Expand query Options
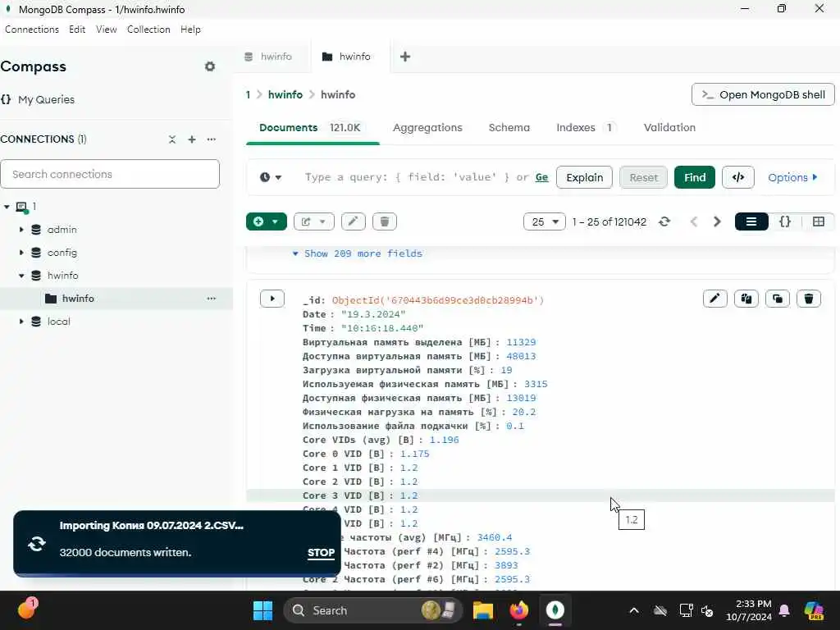Screen dimensions: 840x630 pyautogui.click(x=793, y=177)
